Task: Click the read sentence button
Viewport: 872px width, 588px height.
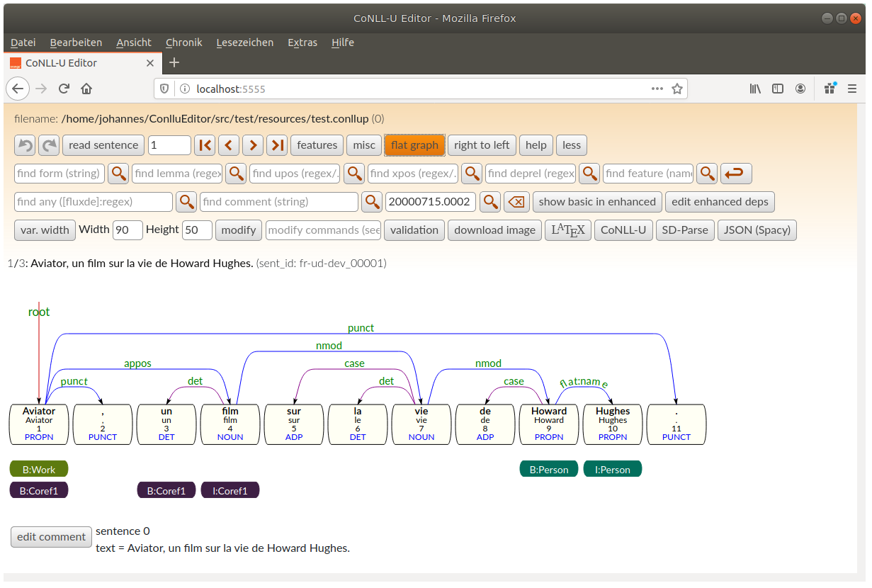Action: 103,145
